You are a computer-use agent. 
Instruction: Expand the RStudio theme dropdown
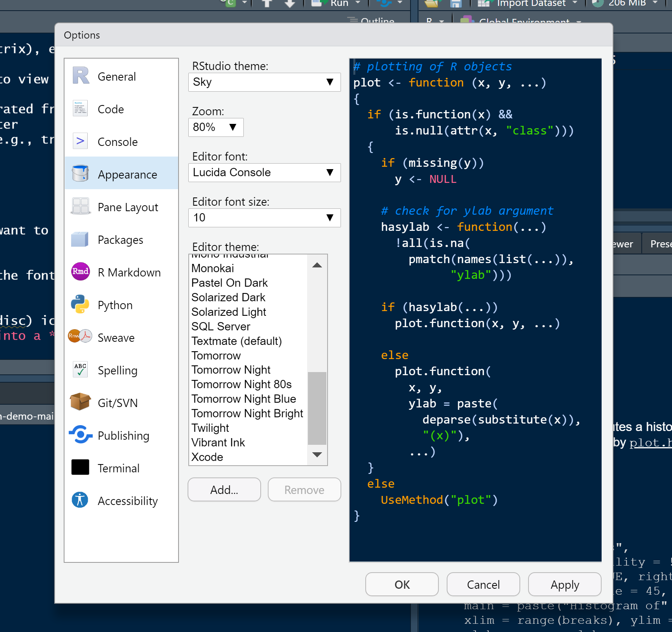[x=264, y=82]
